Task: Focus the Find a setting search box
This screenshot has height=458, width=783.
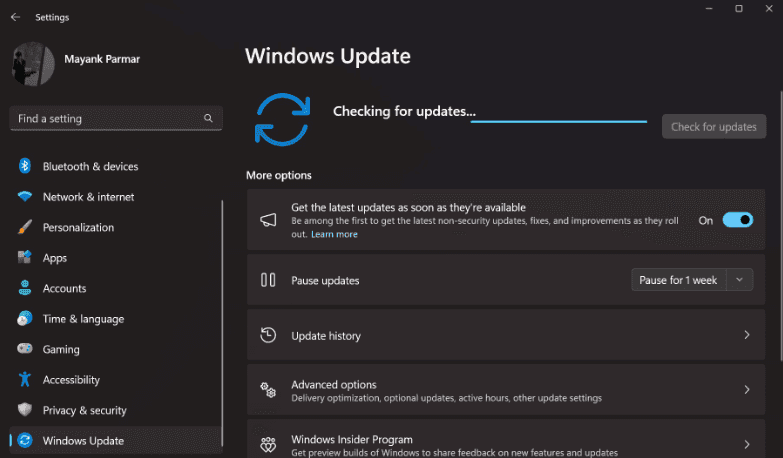Action: 116,118
